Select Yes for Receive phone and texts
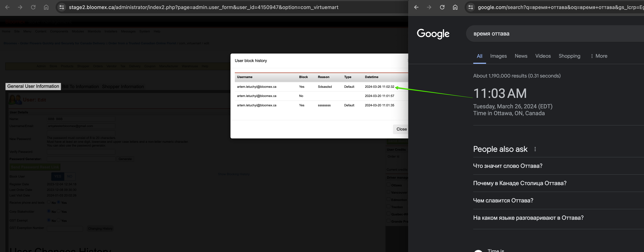The image size is (644, 252). [x=58, y=202]
